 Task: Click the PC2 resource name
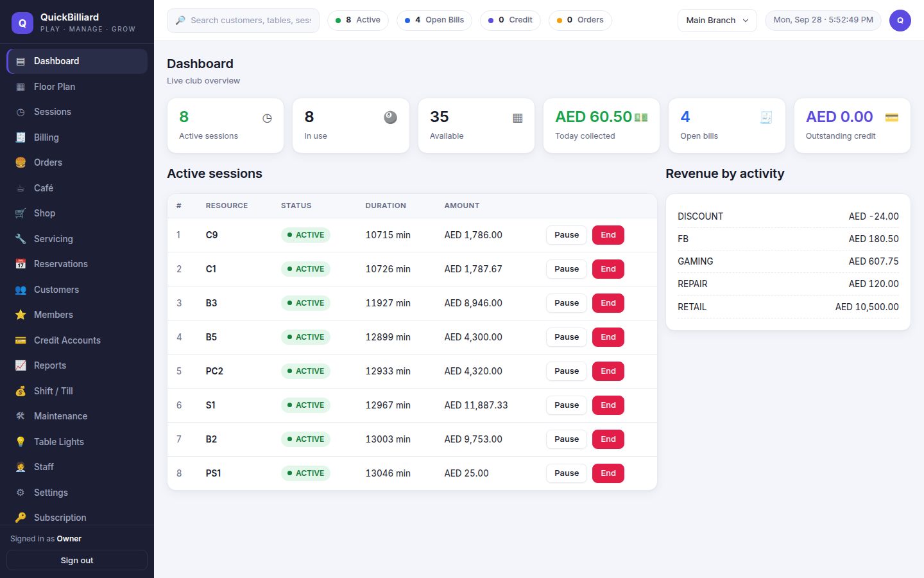point(214,371)
